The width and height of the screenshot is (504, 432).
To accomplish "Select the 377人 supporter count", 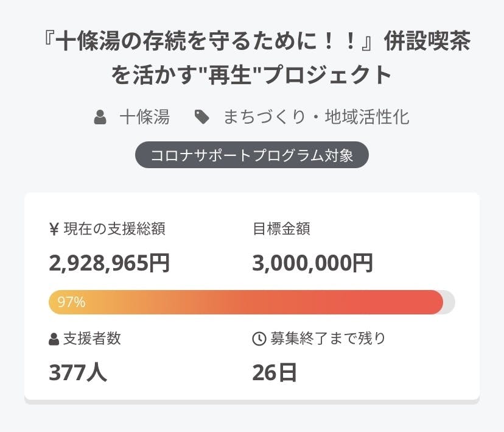I will click(x=78, y=372).
